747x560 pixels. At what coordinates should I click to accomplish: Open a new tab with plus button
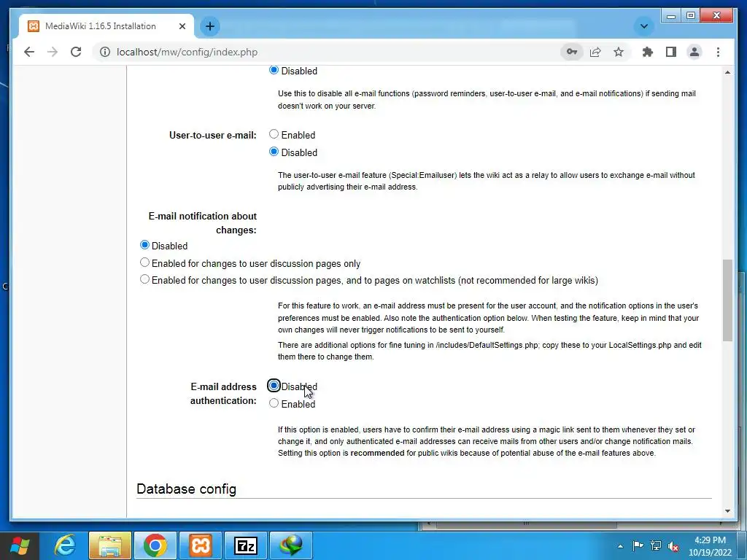(209, 26)
